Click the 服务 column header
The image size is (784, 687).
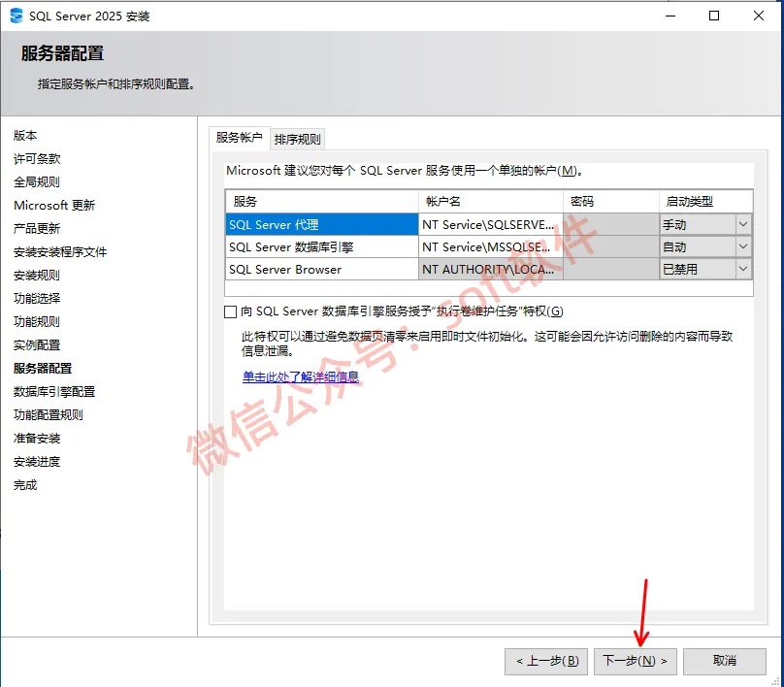tap(321, 202)
